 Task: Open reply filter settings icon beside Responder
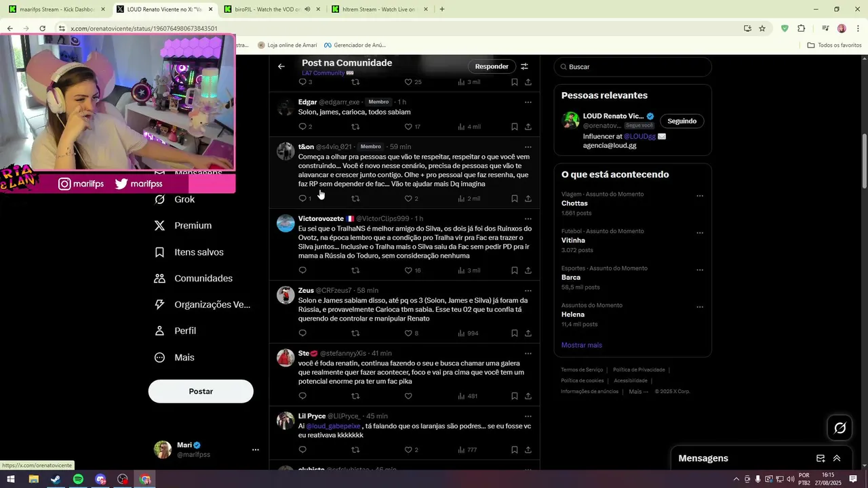[524, 66]
